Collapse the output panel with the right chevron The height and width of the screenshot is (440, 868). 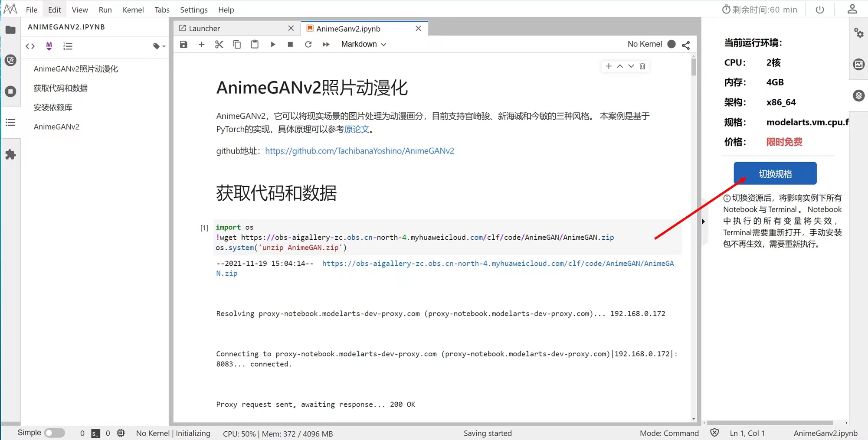point(703,222)
